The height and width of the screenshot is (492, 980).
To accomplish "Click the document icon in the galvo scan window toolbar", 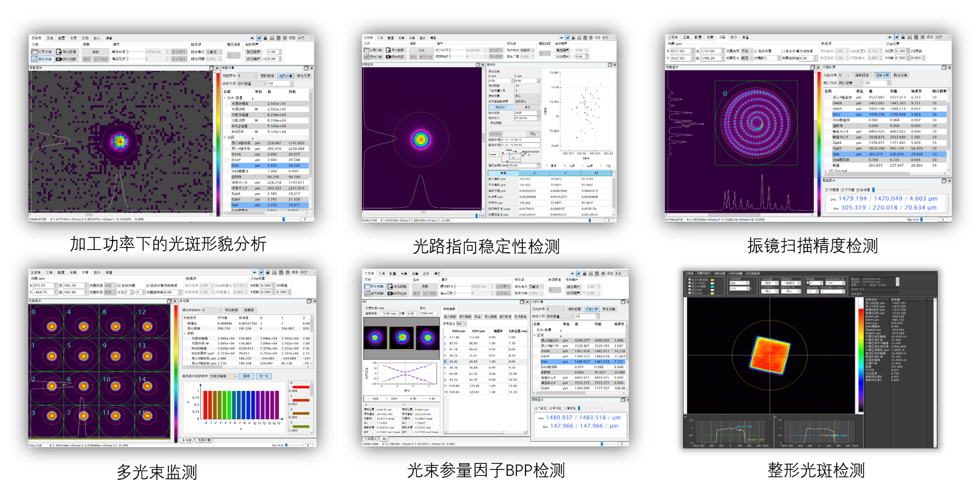I will 914,38.
